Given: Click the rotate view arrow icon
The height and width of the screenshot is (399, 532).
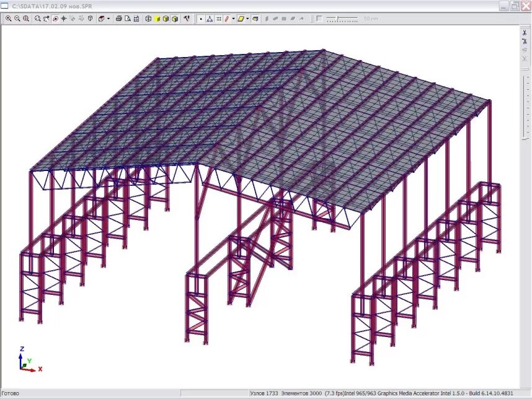Looking at the screenshot, I should pos(46,19).
